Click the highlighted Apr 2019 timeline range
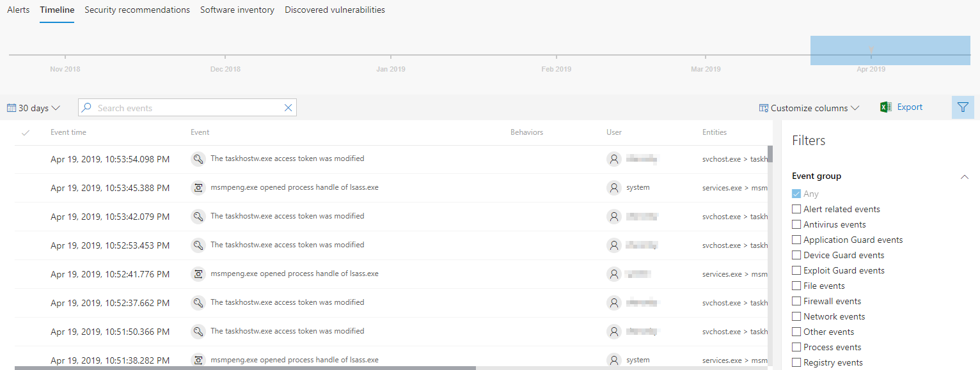Image resolution: width=980 pixels, height=370 pixels. (x=890, y=50)
